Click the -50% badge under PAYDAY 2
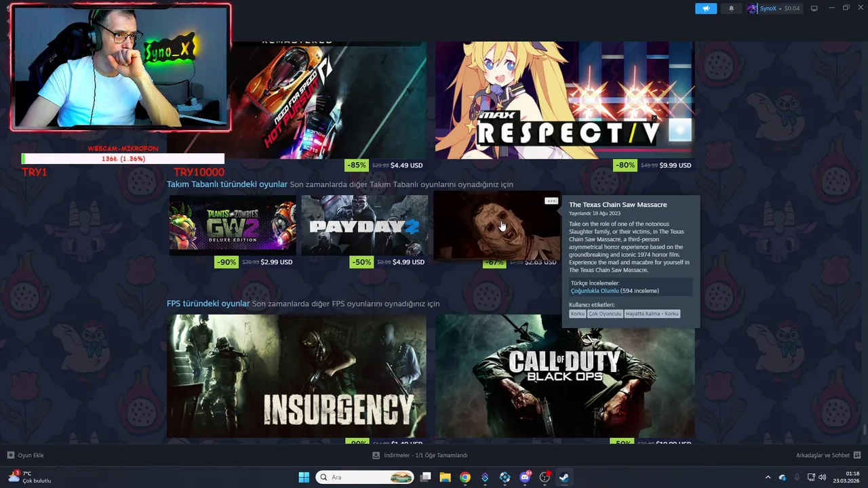The image size is (868, 488). coord(361,262)
